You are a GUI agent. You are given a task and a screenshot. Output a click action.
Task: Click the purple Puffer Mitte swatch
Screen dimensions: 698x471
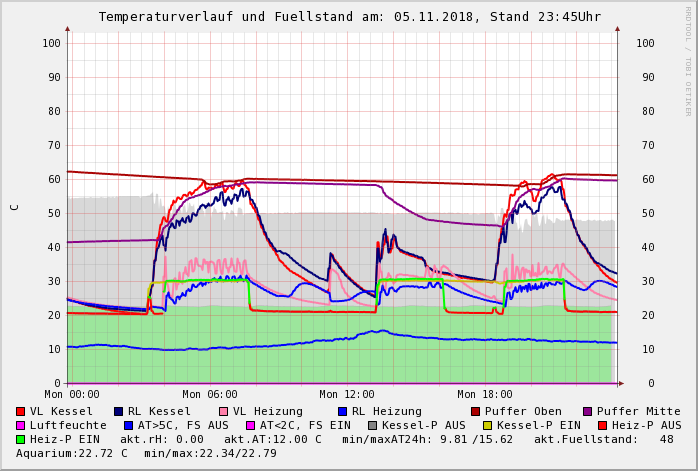point(588,411)
